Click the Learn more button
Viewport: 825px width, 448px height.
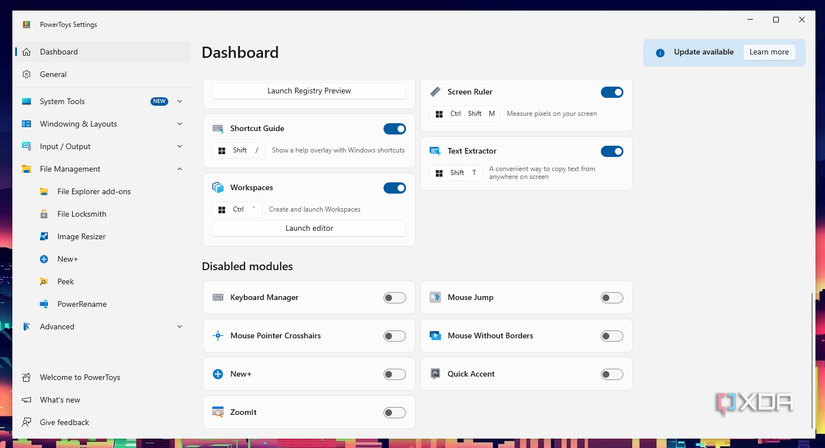pos(769,52)
